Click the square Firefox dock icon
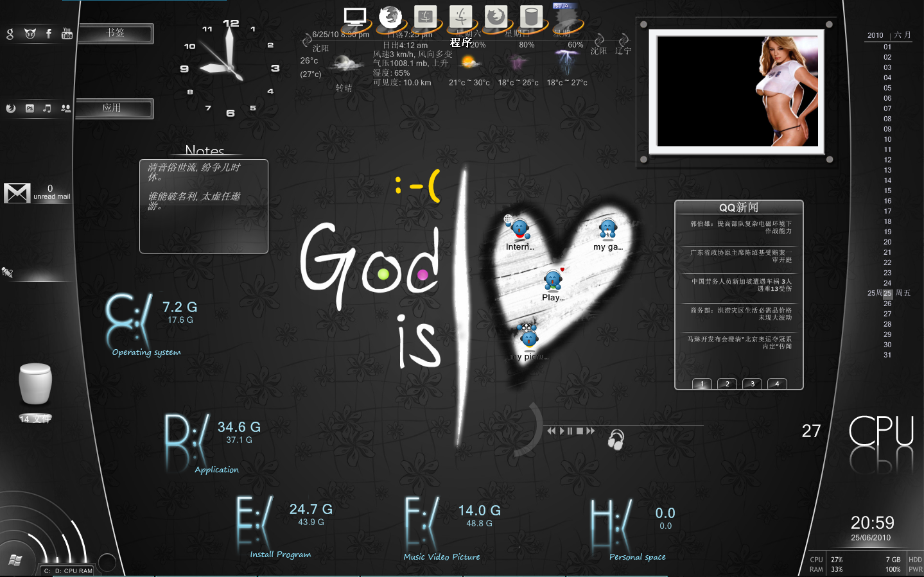Image resolution: width=924 pixels, height=577 pixels. [495, 17]
